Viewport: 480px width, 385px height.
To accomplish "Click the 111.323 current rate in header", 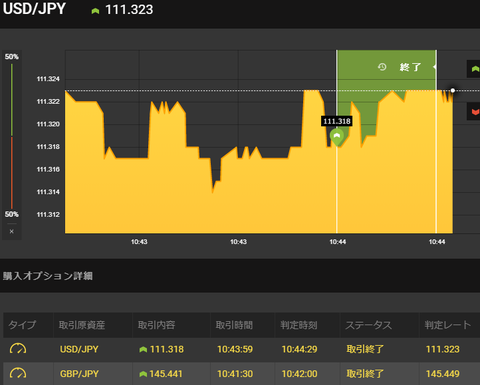I will pos(129,10).
